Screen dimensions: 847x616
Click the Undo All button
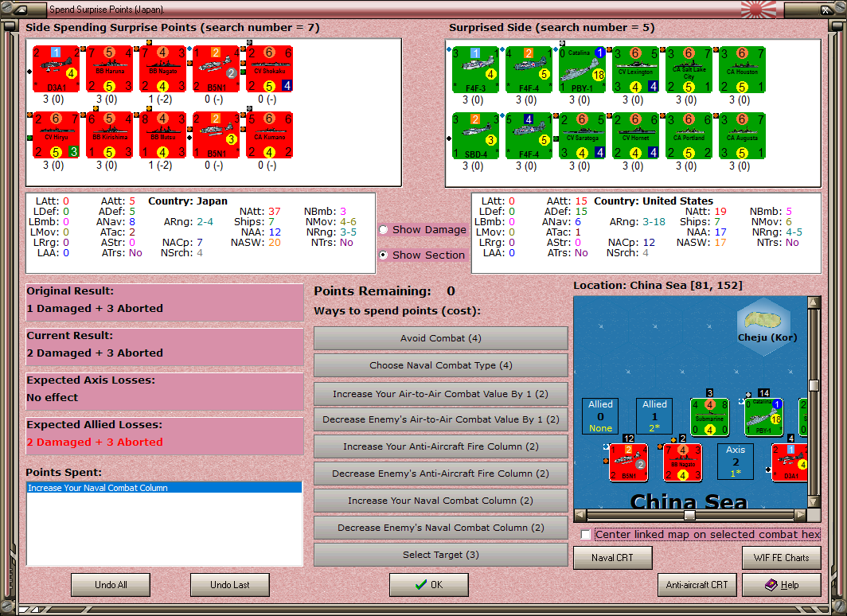point(111,585)
